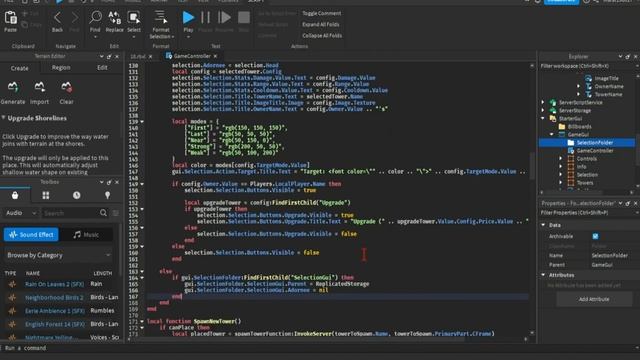Collapse the Attributes section

(x=543, y=275)
